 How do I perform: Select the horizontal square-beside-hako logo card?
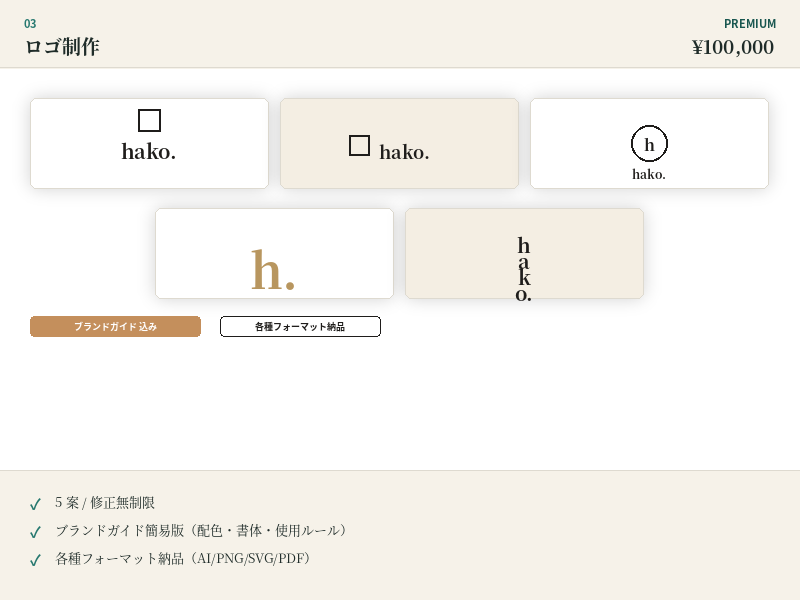(399, 143)
